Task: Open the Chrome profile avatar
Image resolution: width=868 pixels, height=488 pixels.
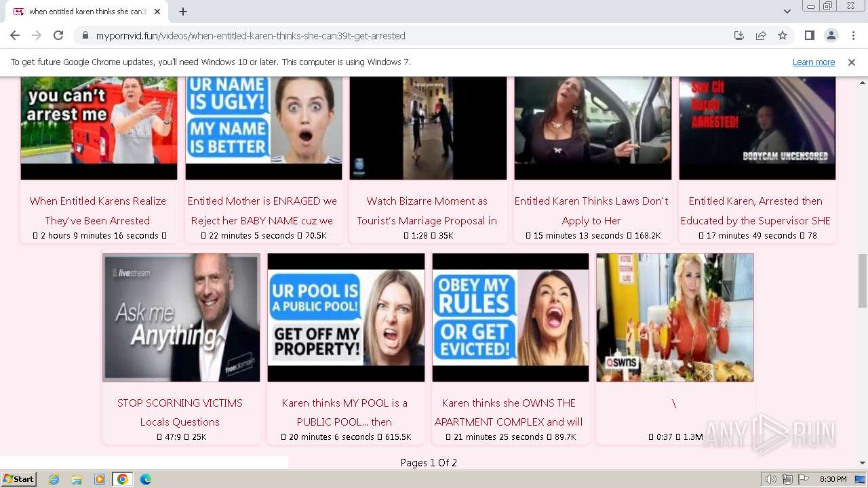Action: (x=831, y=35)
